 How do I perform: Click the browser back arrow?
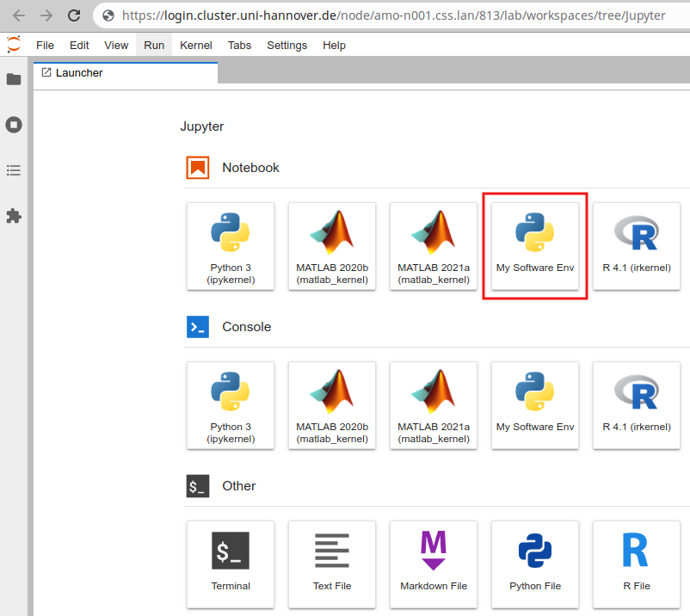(19, 15)
